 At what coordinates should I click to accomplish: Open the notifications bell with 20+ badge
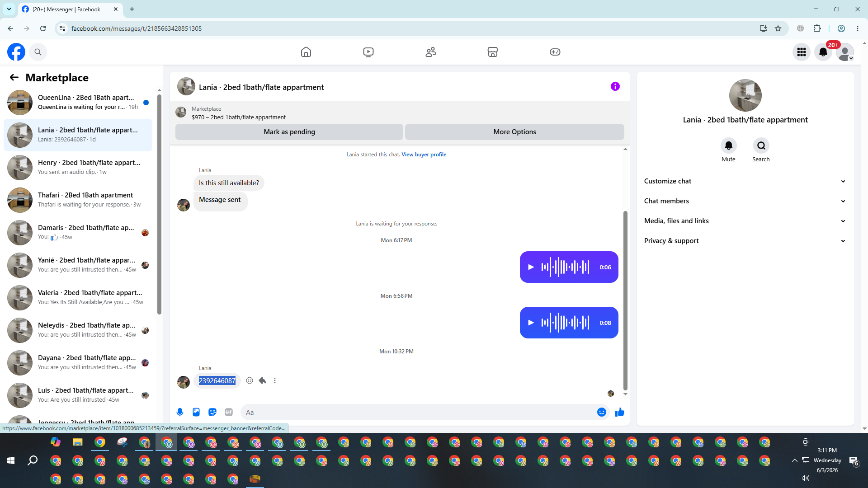823,52
